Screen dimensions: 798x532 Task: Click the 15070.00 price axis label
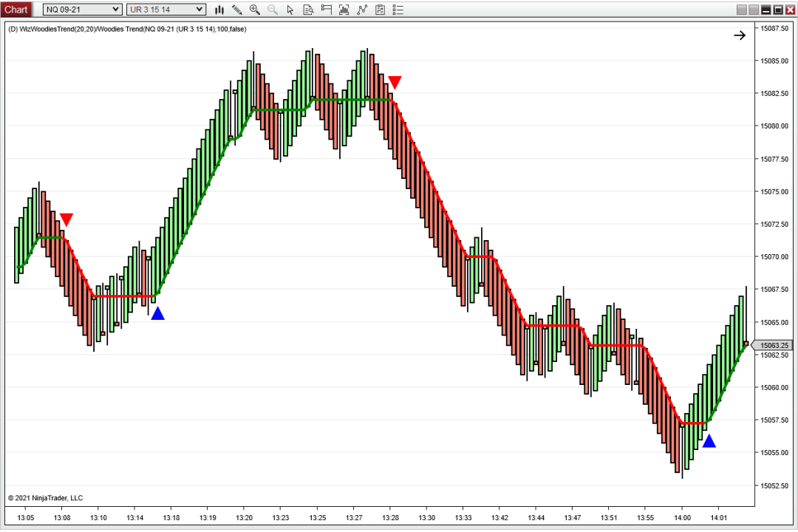[x=774, y=256]
